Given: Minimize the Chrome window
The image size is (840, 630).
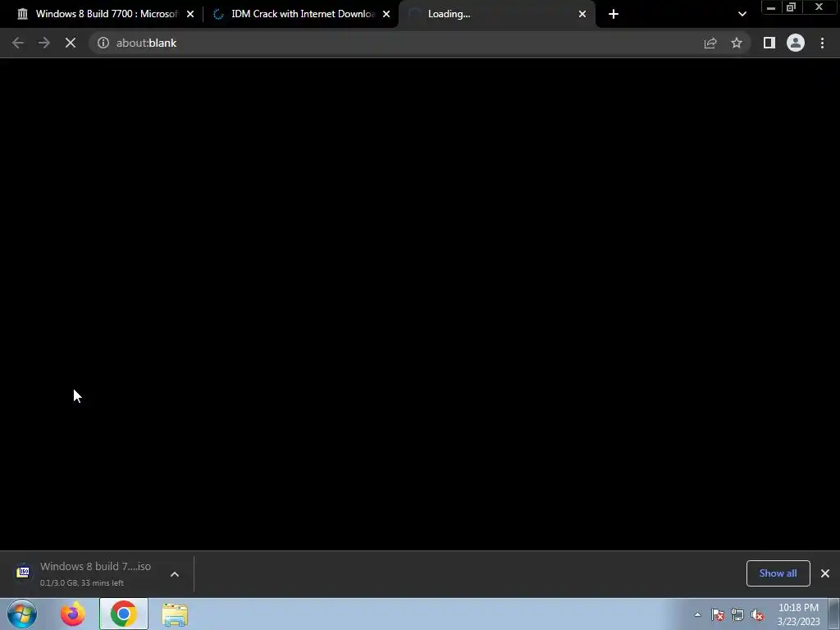Looking at the screenshot, I should pyautogui.click(x=770, y=7).
